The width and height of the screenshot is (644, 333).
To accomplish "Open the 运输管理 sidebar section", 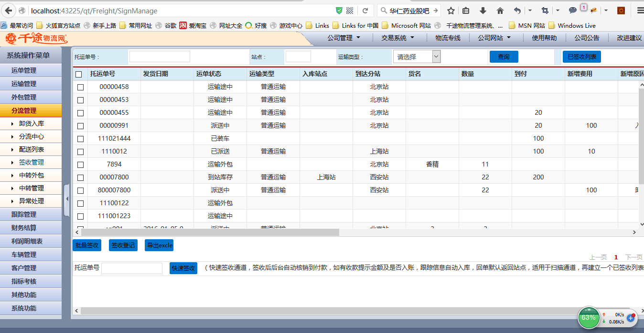I will 31,84.
